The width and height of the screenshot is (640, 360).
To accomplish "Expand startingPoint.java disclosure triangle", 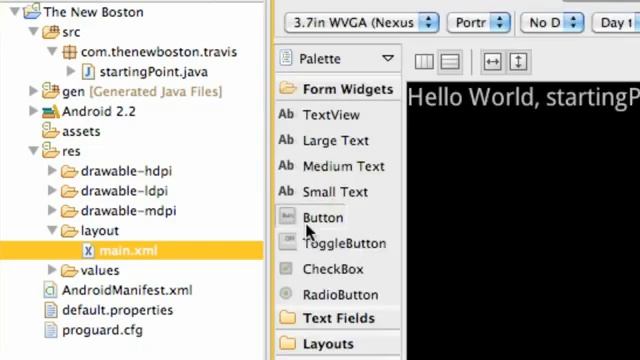I will [x=71, y=71].
